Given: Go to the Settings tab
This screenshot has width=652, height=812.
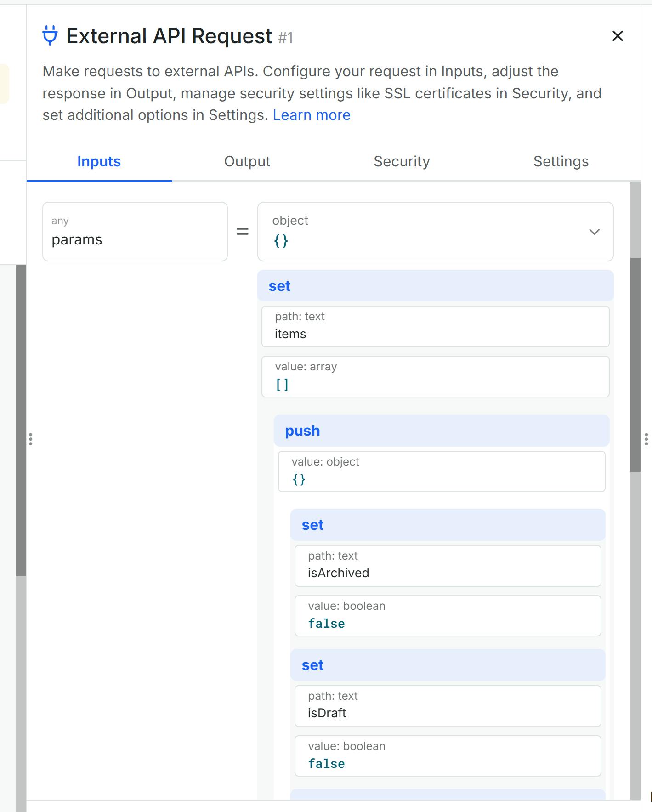Looking at the screenshot, I should (x=561, y=161).
